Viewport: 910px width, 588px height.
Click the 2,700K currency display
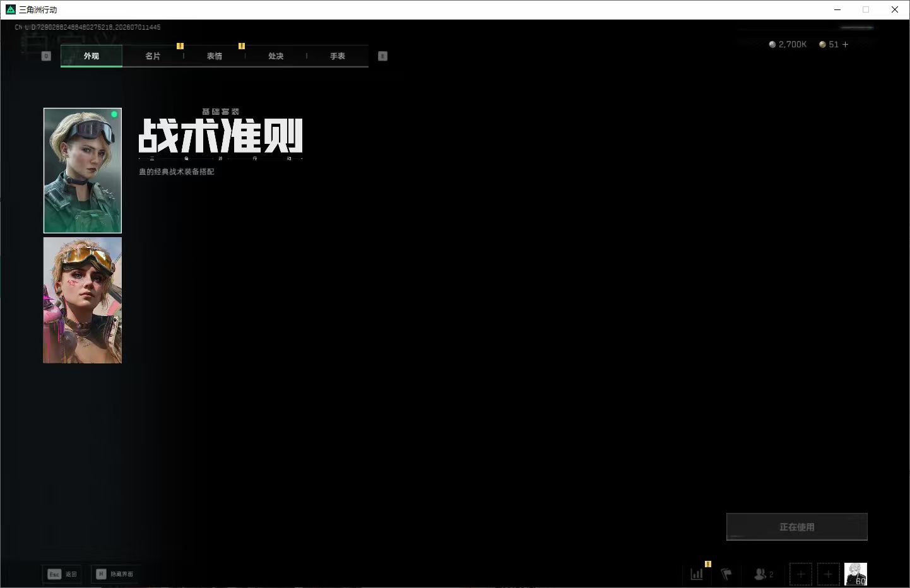[788, 44]
